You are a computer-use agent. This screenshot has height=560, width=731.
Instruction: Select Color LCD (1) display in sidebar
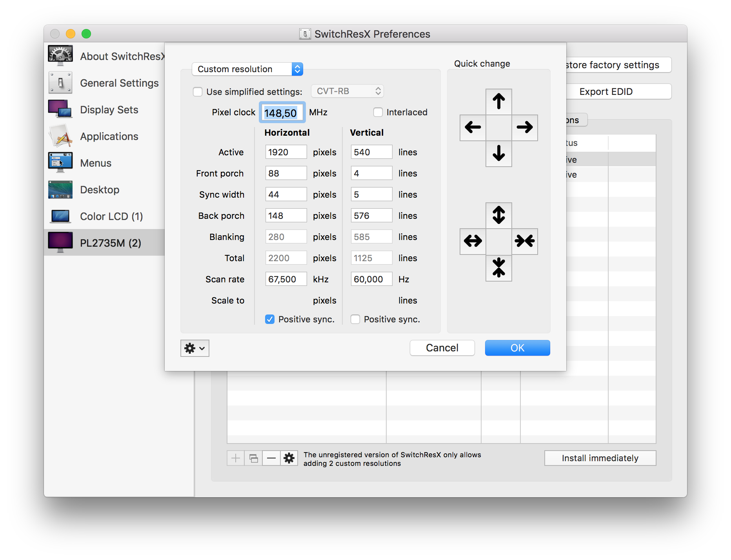pos(104,216)
